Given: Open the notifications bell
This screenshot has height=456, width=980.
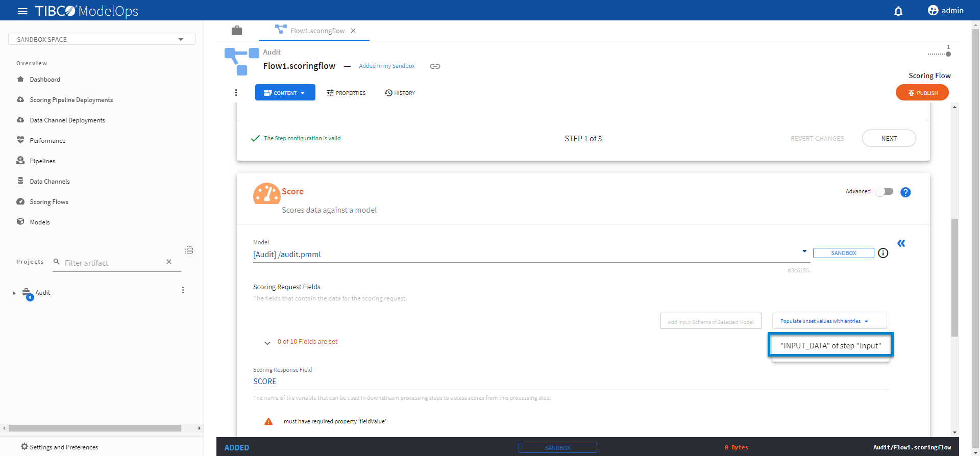Looking at the screenshot, I should point(898,11).
